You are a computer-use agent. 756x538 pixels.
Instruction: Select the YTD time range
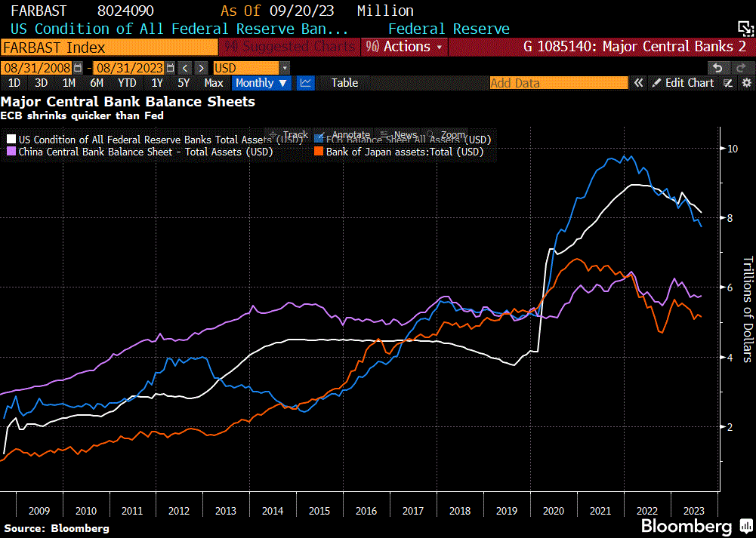[x=128, y=83]
